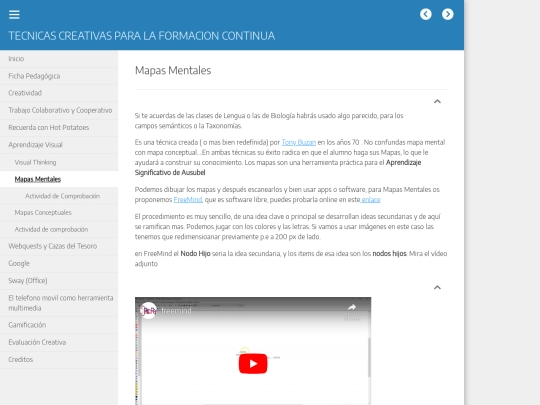The height and width of the screenshot is (405, 540).
Task: Open Actividad de comprobación under Mapas Conceptuales
Action: (x=59, y=229)
